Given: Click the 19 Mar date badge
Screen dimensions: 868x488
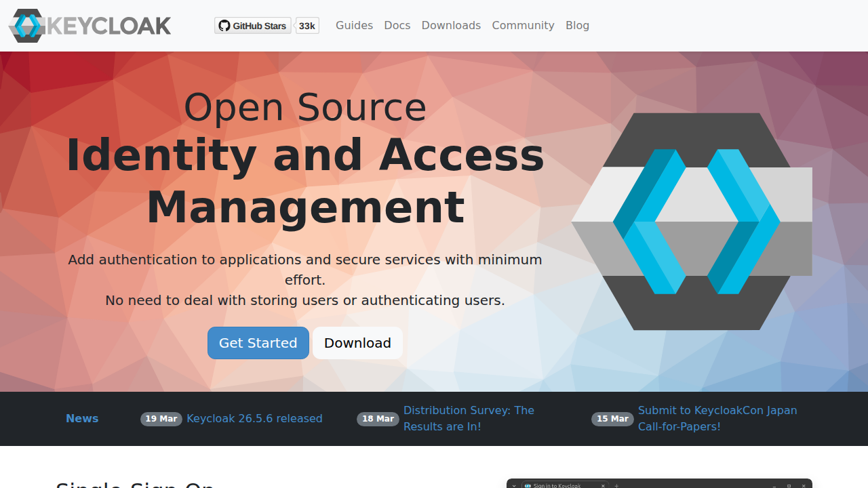Looking at the screenshot, I should (161, 419).
